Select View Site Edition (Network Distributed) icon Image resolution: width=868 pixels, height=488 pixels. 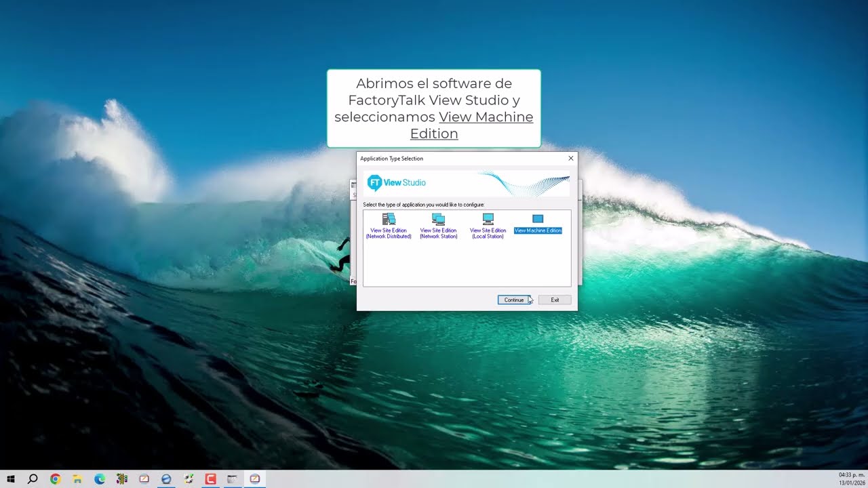click(389, 226)
